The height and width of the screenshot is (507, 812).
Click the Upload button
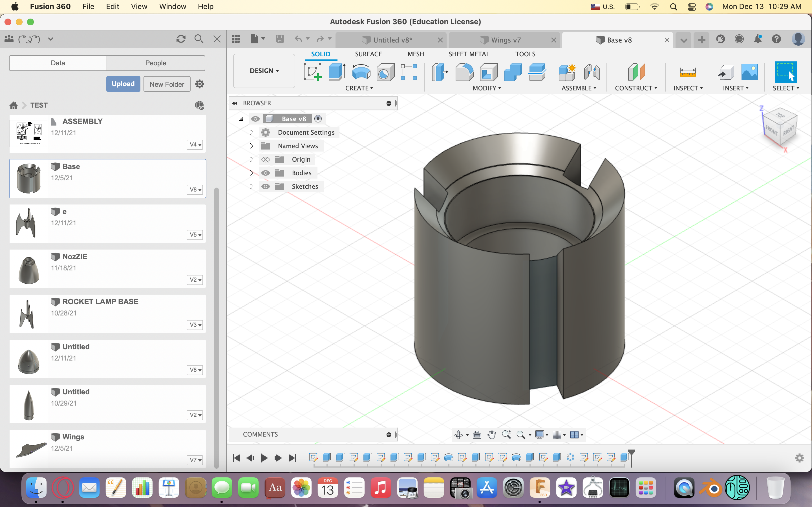pos(123,84)
